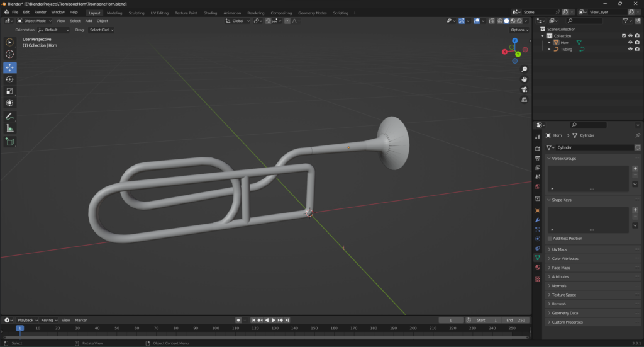644x347 pixels.
Task: Click the Toggle camera view icon
Action: (525, 89)
